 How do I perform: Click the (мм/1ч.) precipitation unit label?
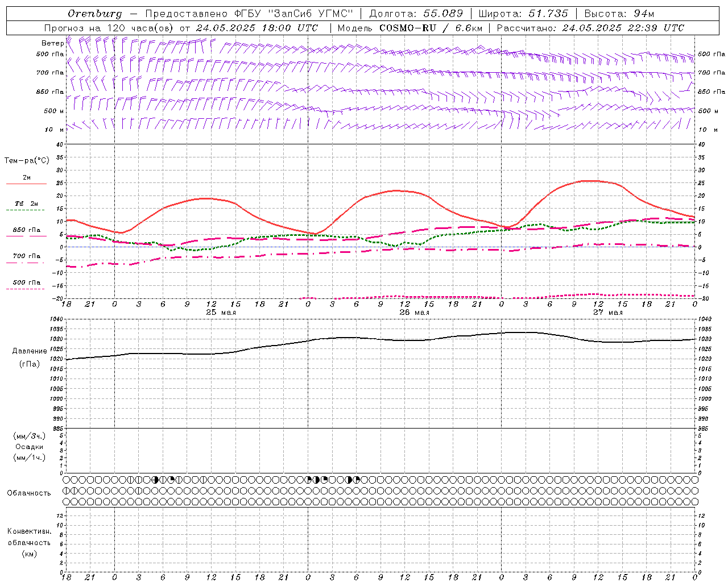29,458
